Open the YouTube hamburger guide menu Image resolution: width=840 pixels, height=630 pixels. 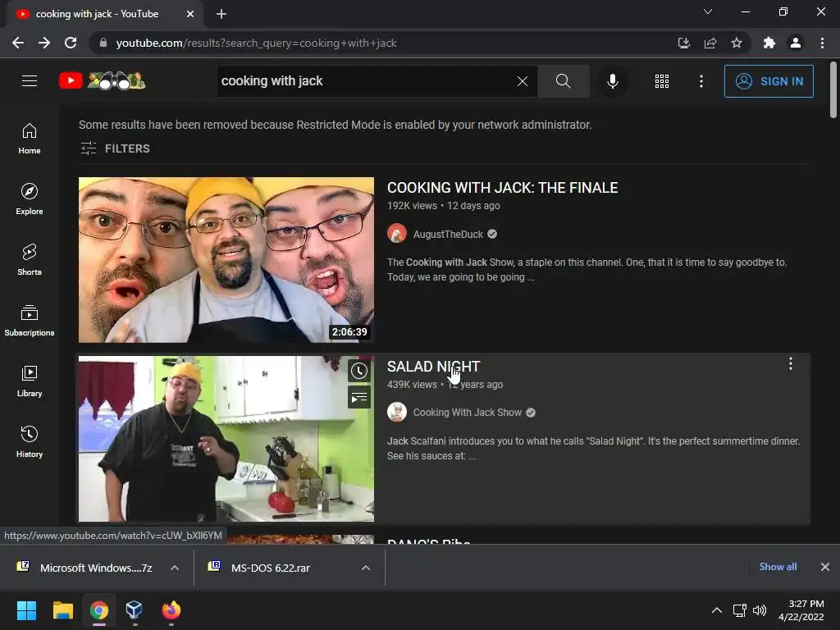30,81
